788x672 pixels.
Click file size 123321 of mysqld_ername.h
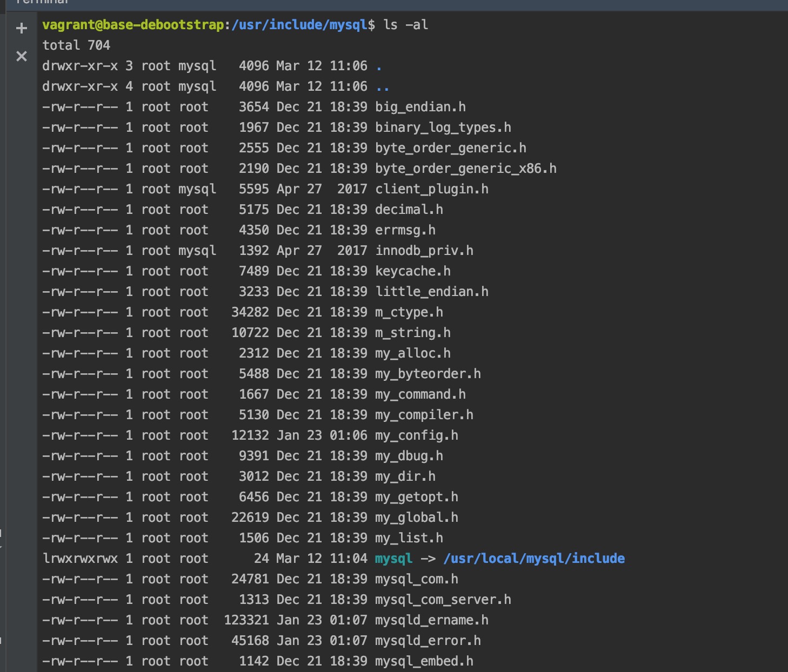click(246, 620)
